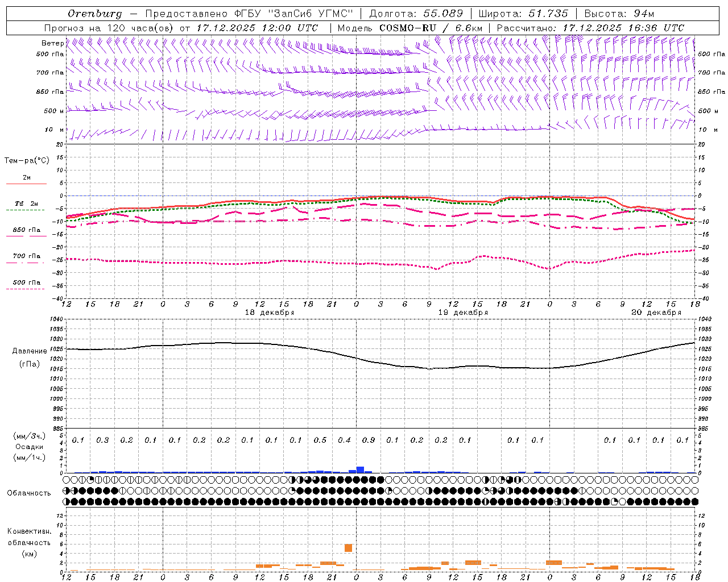728x582 pixels.
Task: Click the 'Конвективн.' panel label
Action: point(29,531)
